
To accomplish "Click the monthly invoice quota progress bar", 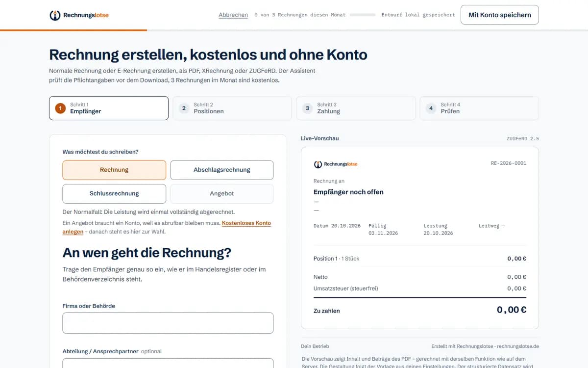I will [x=363, y=15].
